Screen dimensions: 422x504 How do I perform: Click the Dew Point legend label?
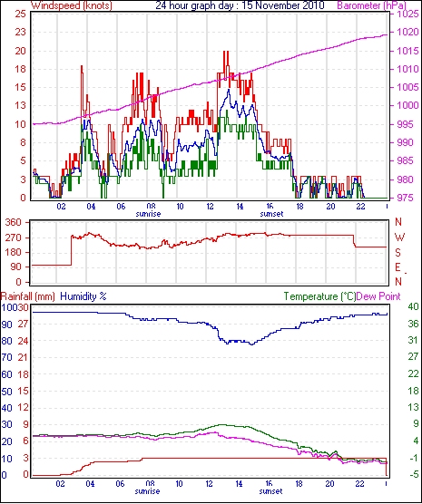[x=378, y=296]
